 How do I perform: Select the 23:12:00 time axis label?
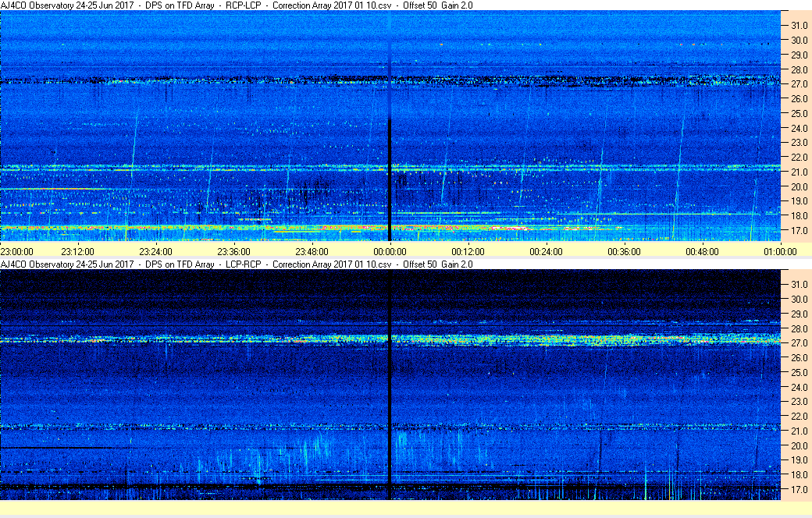click(x=77, y=251)
